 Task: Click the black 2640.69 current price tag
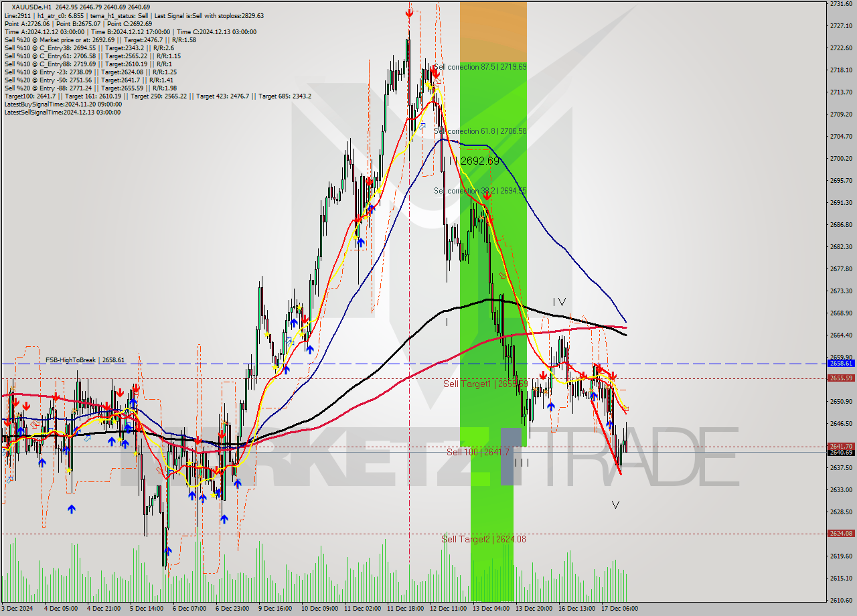841,452
